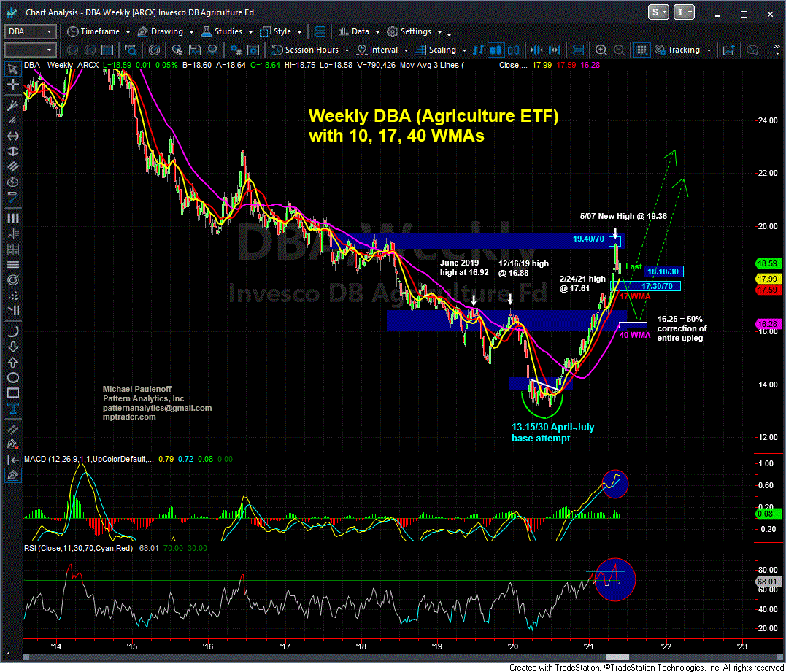This screenshot has height=672, width=786.
Task: Toggle the linked panels icon before zoom
Action: click(x=577, y=50)
